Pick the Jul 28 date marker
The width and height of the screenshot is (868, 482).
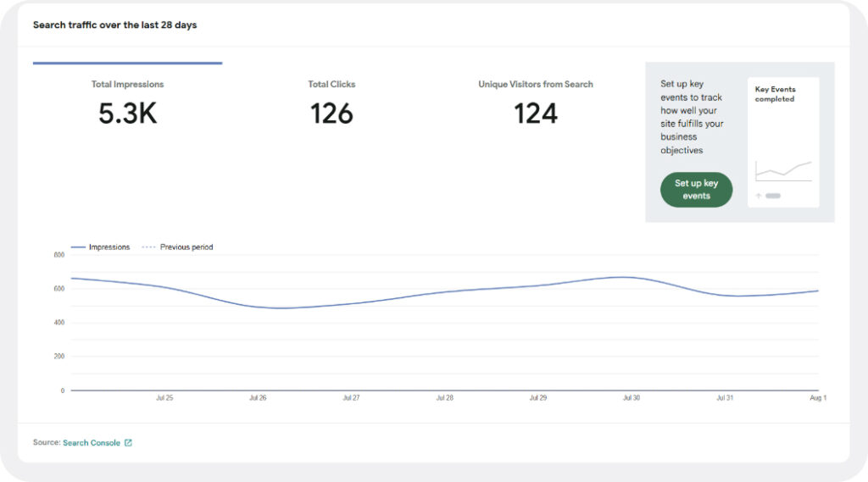(x=444, y=397)
